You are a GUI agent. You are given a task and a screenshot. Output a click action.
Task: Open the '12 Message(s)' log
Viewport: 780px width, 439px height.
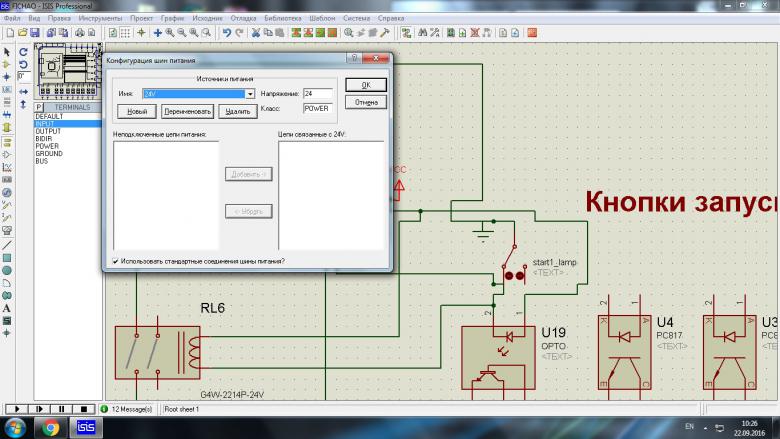(131, 409)
